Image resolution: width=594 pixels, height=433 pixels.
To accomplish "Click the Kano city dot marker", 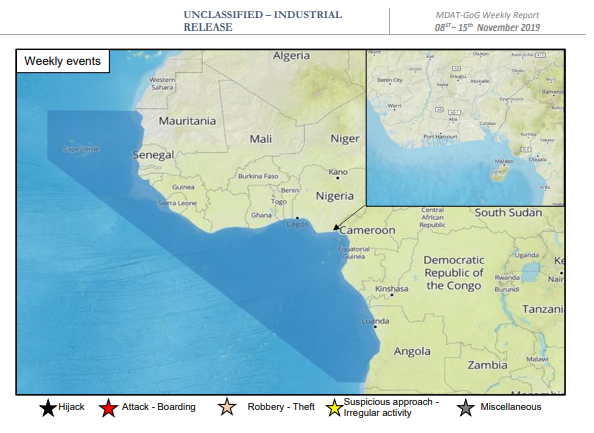I will pyautogui.click(x=338, y=178).
